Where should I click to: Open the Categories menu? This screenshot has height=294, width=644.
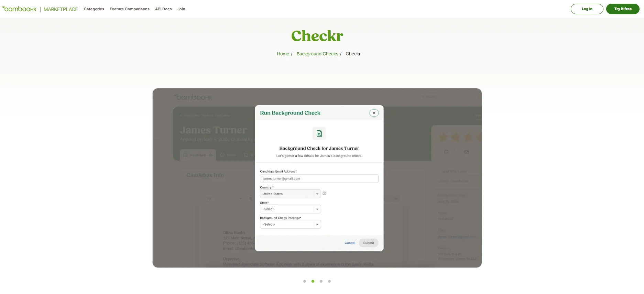(94, 9)
